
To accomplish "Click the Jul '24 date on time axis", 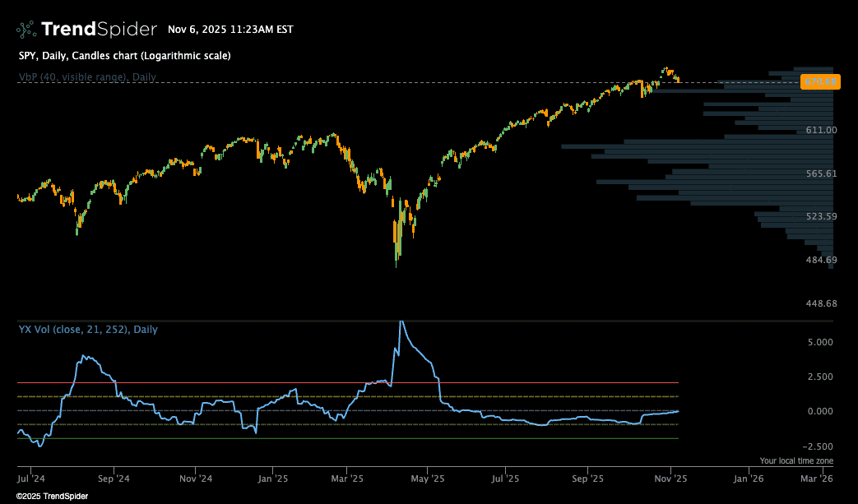I will 32,478.
